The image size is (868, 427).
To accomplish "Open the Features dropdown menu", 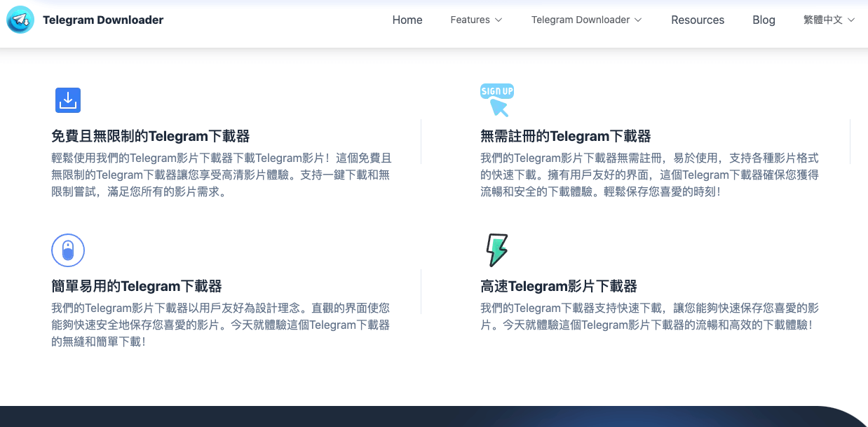I will [476, 20].
